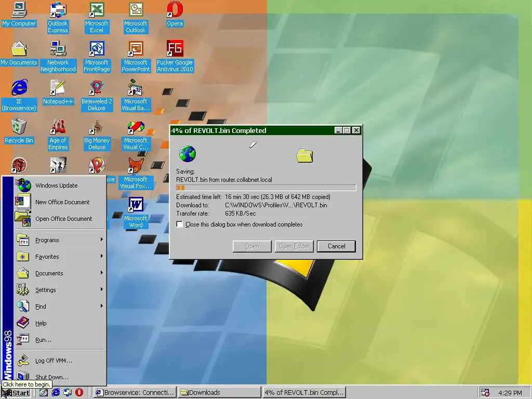Click the download progress bar
Viewport: 532px width, 399px height.
click(x=266, y=188)
